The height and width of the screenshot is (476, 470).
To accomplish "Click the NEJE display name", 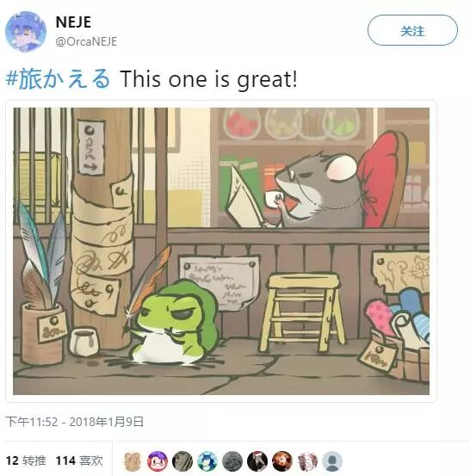I will point(73,22).
